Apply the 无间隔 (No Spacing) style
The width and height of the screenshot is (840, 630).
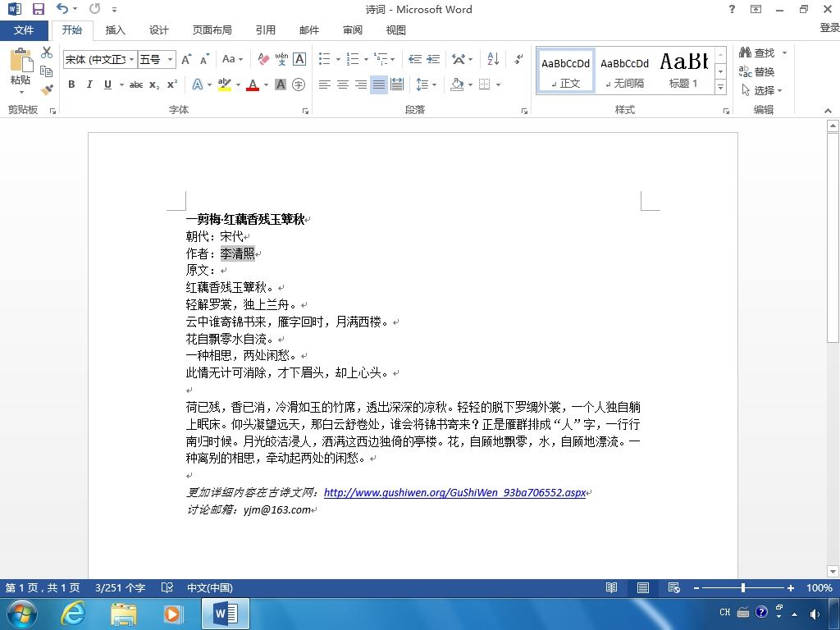click(x=624, y=72)
